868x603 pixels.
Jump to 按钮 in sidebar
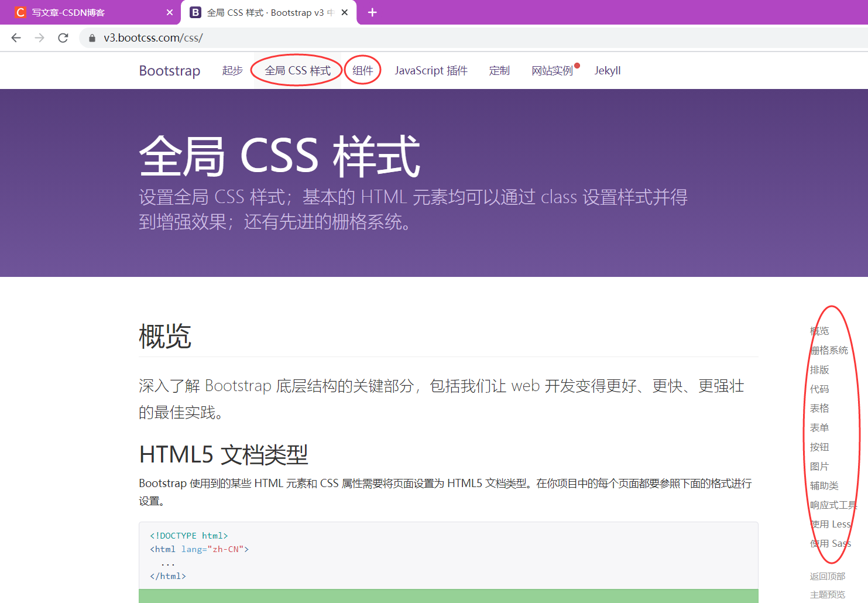tap(819, 447)
